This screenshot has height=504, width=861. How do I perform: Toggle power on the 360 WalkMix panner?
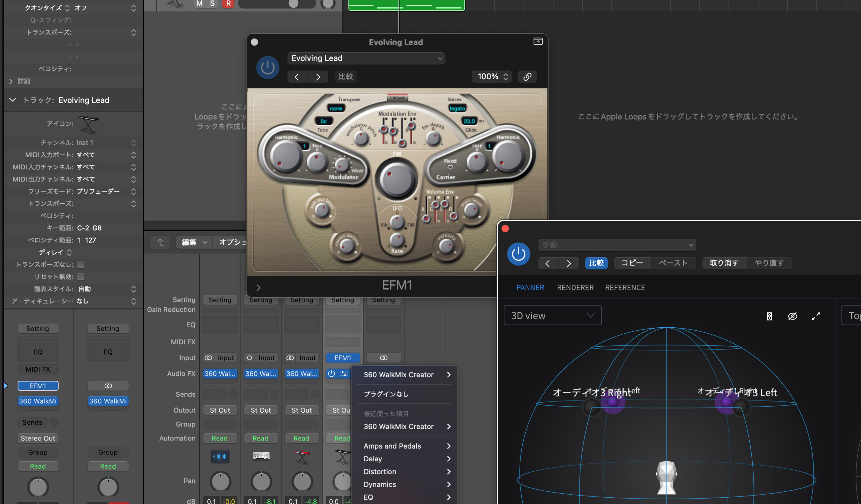coord(518,254)
